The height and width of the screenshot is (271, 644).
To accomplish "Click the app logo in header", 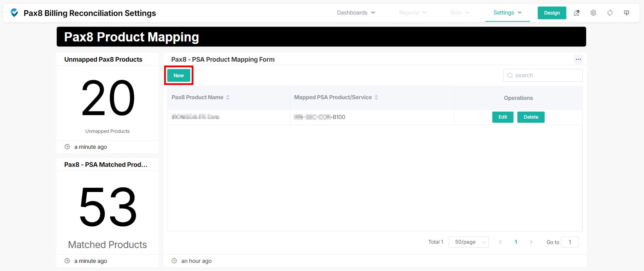I will 14,13.
